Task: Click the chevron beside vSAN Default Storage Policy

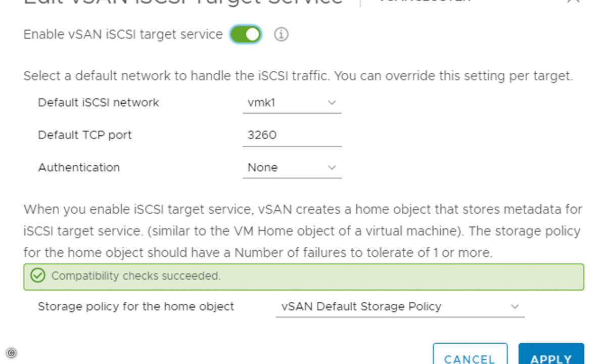Action: pyautogui.click(x=515, y=307)
